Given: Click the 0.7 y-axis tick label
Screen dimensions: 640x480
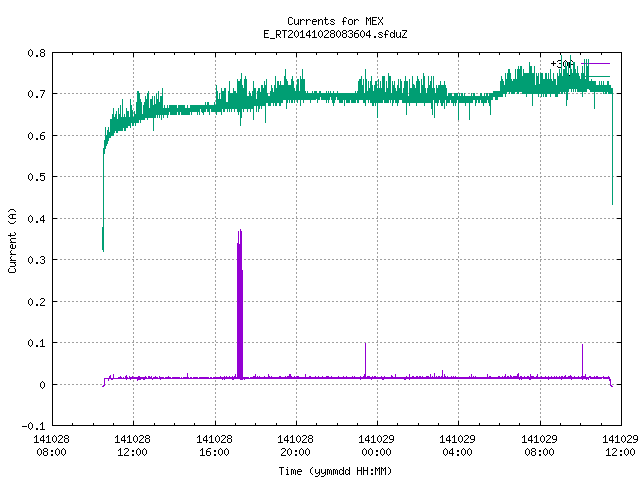Looking at the screenshot, I should 36,94.
